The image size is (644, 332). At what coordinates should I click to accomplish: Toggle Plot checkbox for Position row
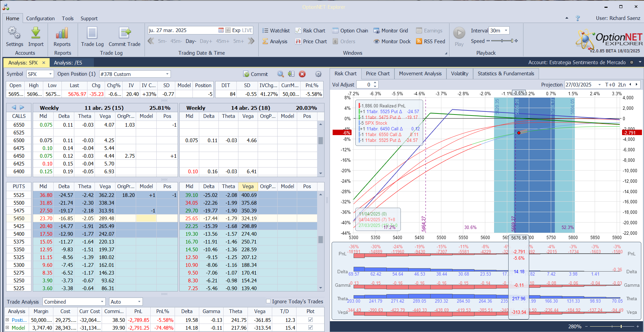pyautogui.click(x=310, y=320)
